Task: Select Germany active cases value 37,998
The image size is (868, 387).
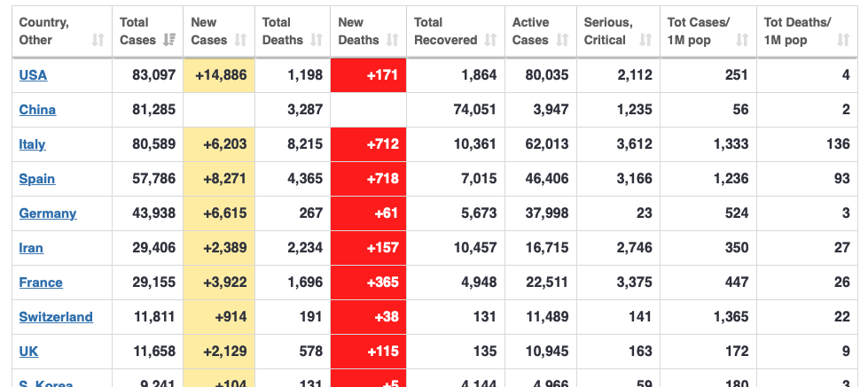Action: coord(547,213)
